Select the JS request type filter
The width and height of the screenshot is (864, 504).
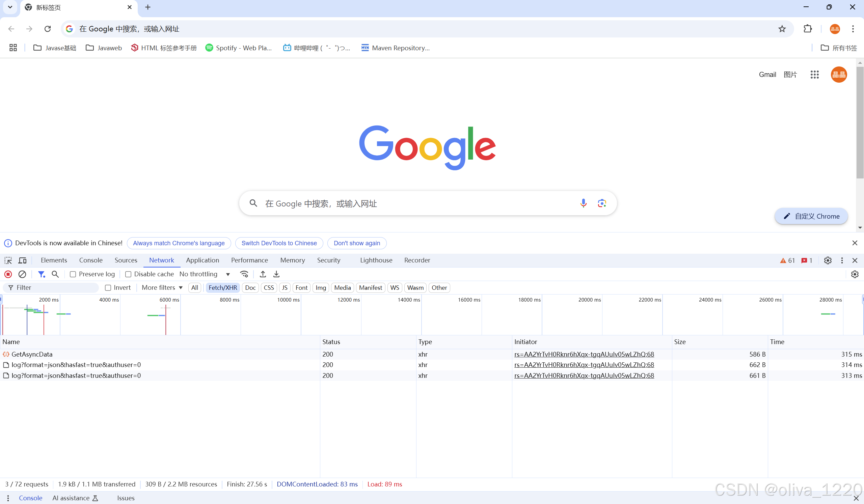(285, 288)
